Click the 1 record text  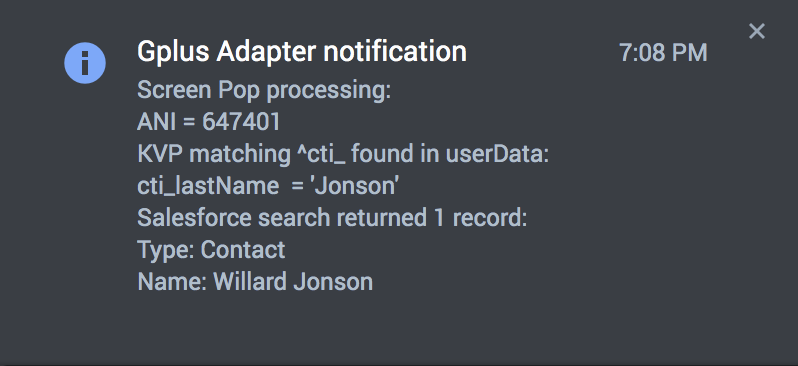(480, 218)
